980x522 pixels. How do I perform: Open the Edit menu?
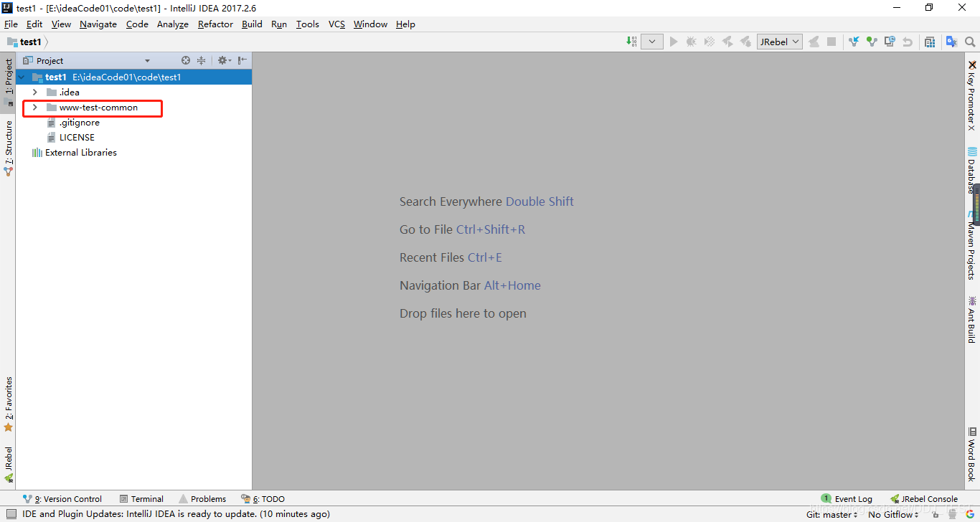[x=34, y=24]
